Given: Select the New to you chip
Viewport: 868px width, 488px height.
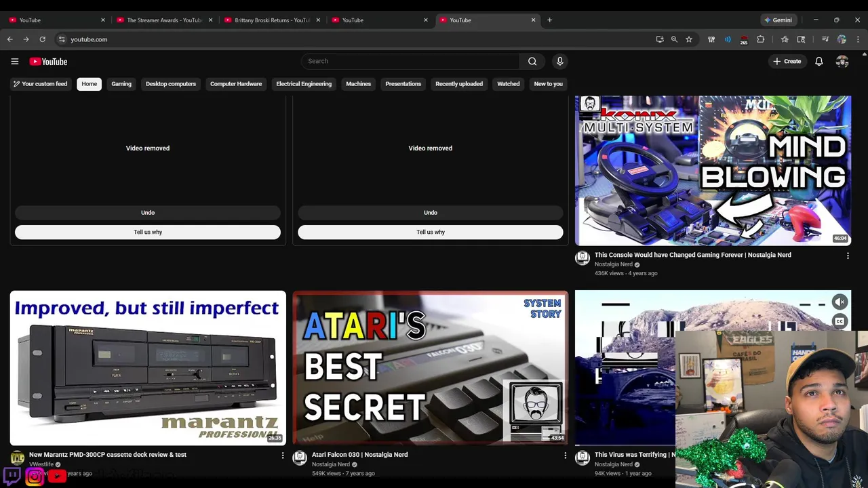Looking at the screenshot, I should tap(549, 84).
